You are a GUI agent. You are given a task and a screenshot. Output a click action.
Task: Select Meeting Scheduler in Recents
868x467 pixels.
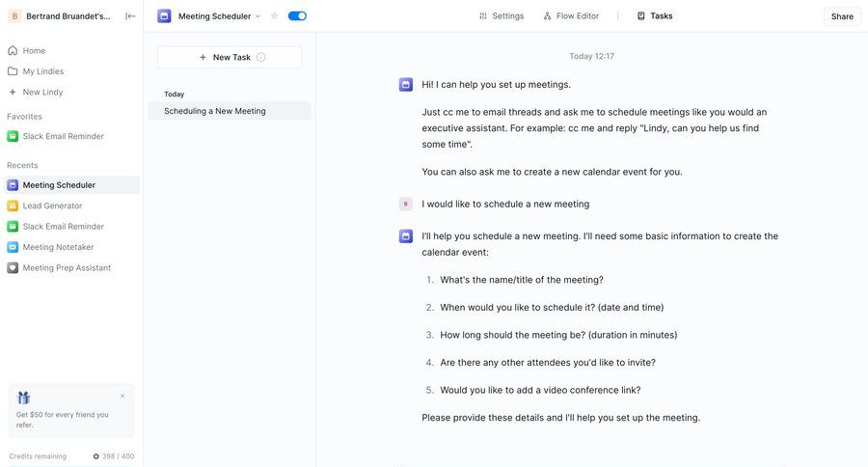70,185
